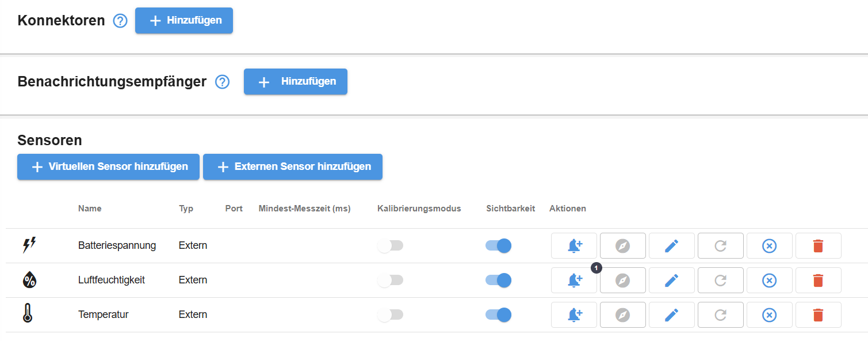Toggle Luftfeuchtigkeit visibility switch off
This screenshot has width=868, height=341.
(x=498, y=281)
